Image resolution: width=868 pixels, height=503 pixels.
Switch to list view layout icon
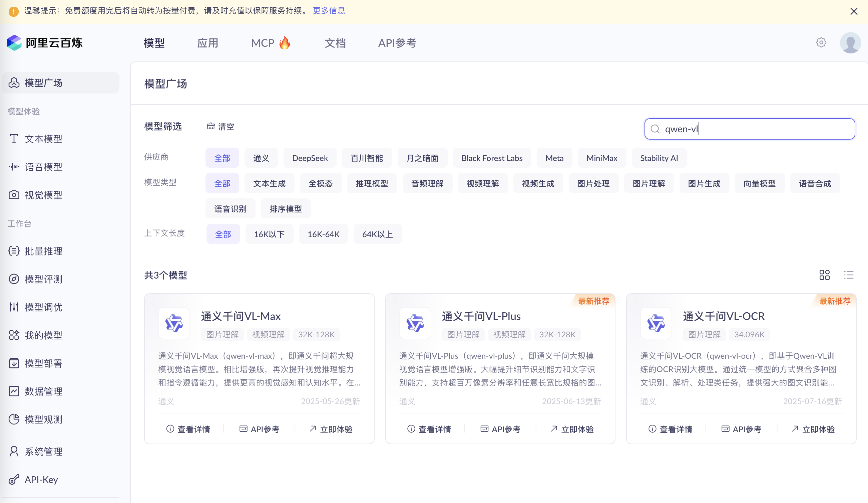click(848, 275)
